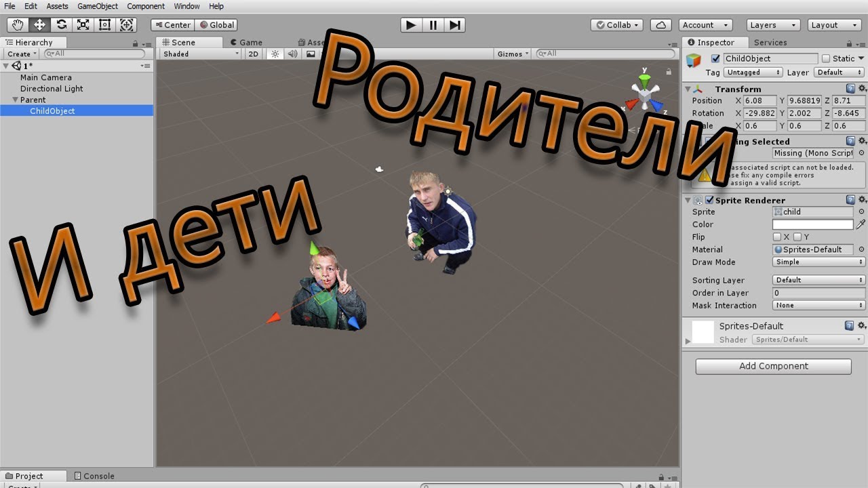Click the Color swatch field
The height and width of the screenshot is (488, 868).
[x=813, y=224]
